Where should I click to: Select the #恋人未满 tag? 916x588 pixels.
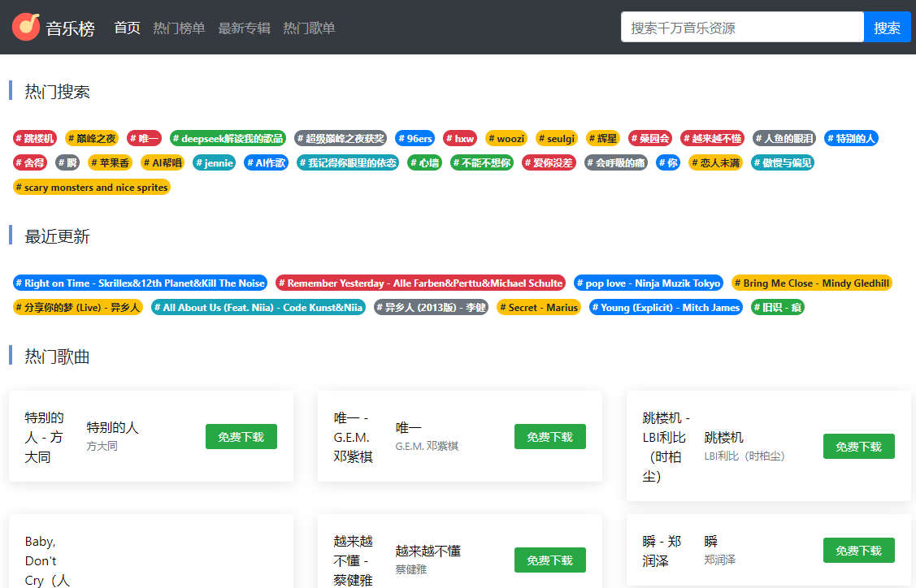(x=715, y=163)
